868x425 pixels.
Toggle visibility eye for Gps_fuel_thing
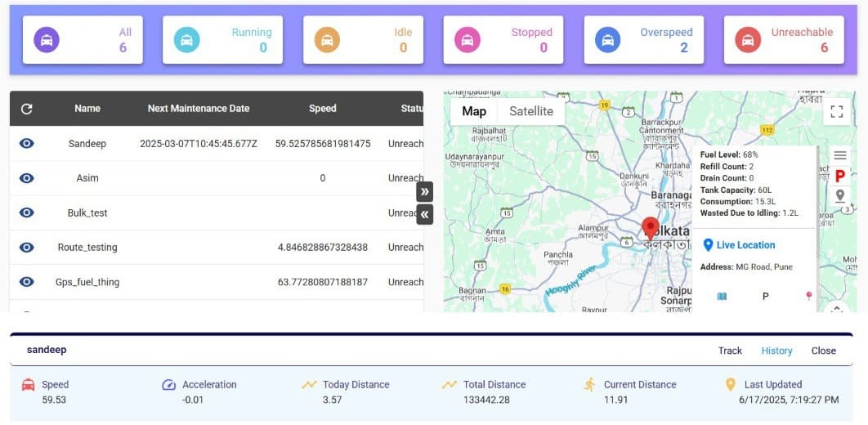coord(27,282)
